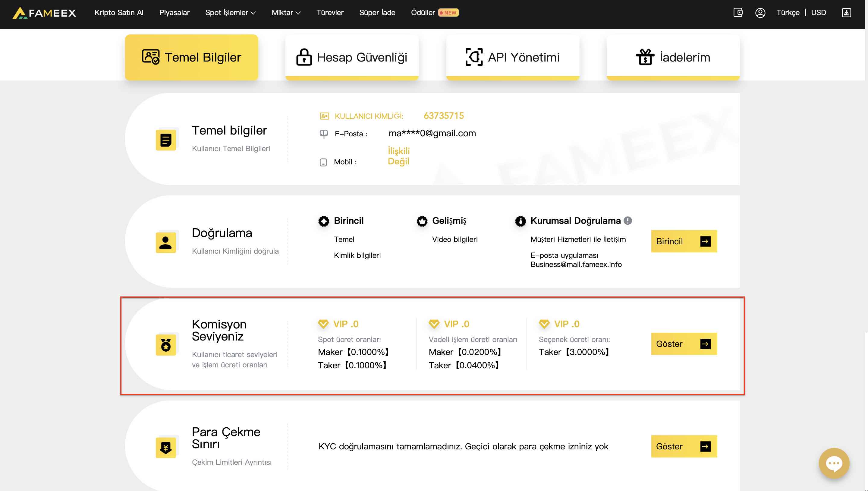Click Göster in Para Çekme Sınırı row
The height and width of the screenshot is (491, 868).
pyautogui.click(x=684, y=446)
